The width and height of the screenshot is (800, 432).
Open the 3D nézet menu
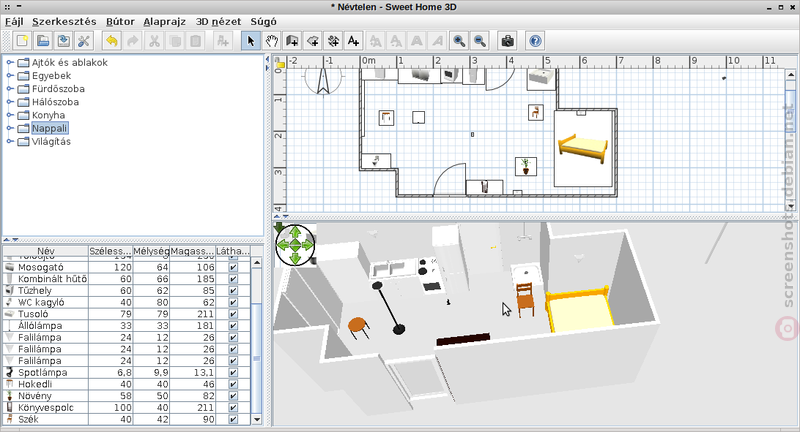point(218,21)
